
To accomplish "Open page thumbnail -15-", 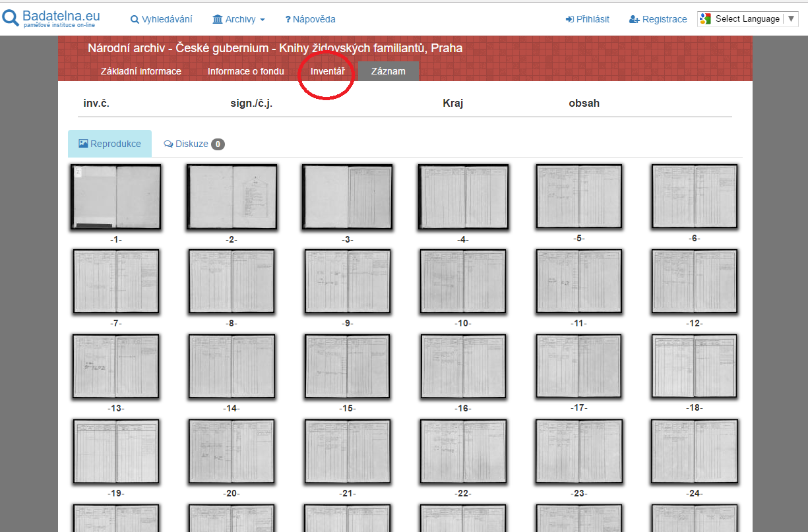I will pyautogui.click(x=348, y=367).
